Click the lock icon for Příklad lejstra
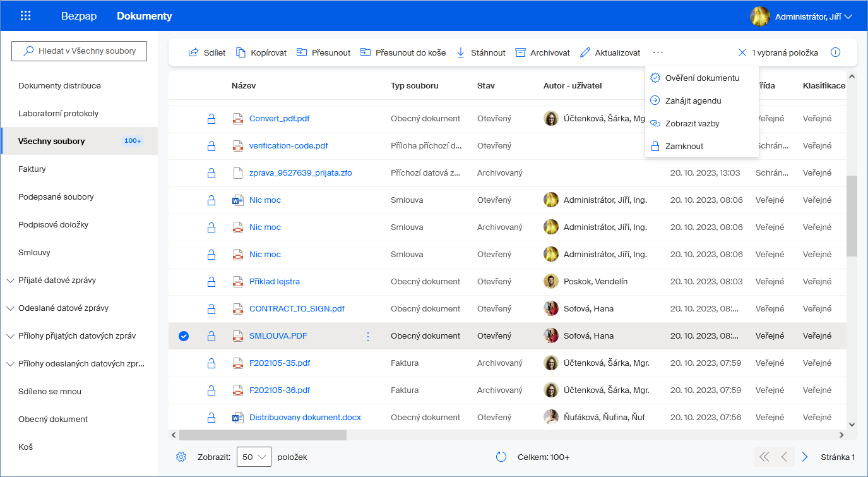Image resolution: width=868 pixels, height=477 pixels. coord(211,281)
